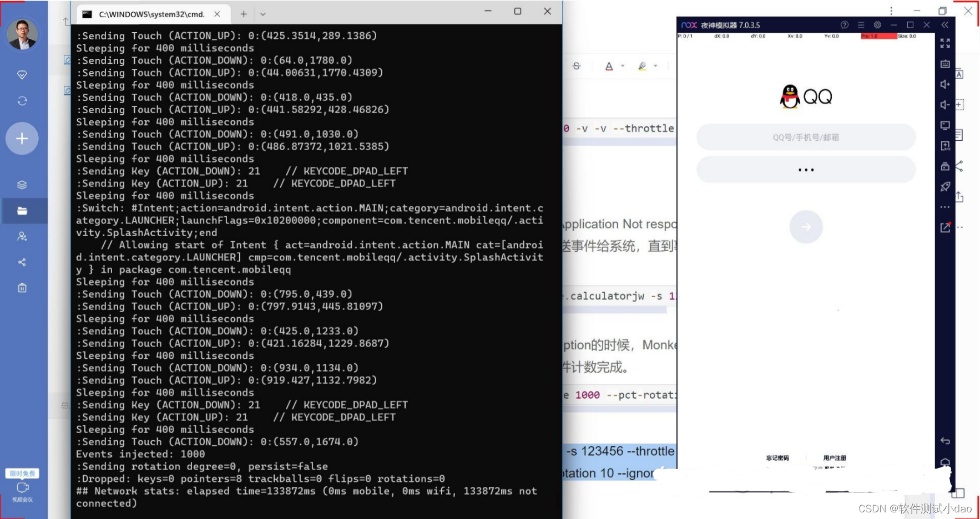
Task: Click Nox install APK icon
Action: [945, 146]
